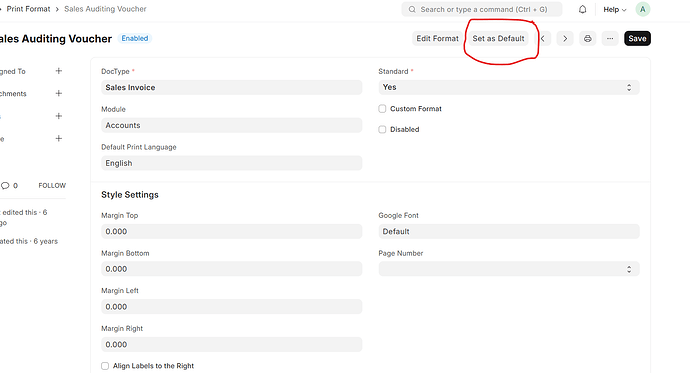Image resolution: width=690 pixels, height=373 pixels.
Task: Open the three-dots more options menu
Action: tap(610, 39)
